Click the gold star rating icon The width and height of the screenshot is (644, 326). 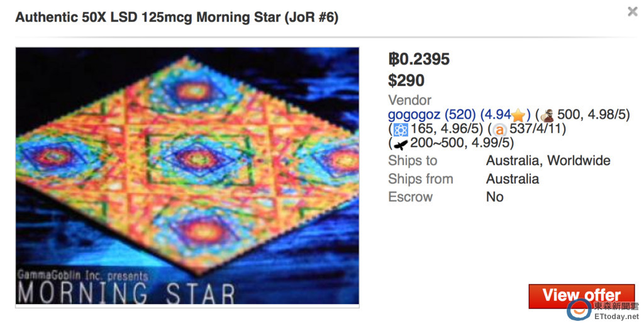pos(518,116)
